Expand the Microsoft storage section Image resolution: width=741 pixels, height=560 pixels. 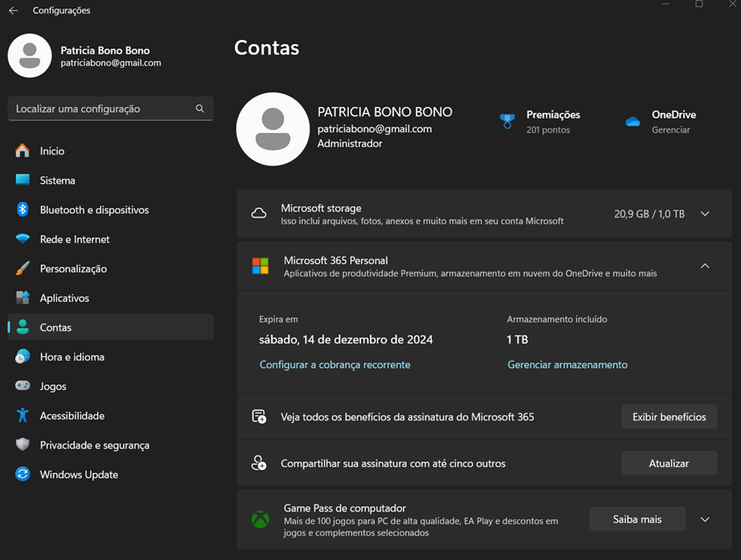(704, 214)
